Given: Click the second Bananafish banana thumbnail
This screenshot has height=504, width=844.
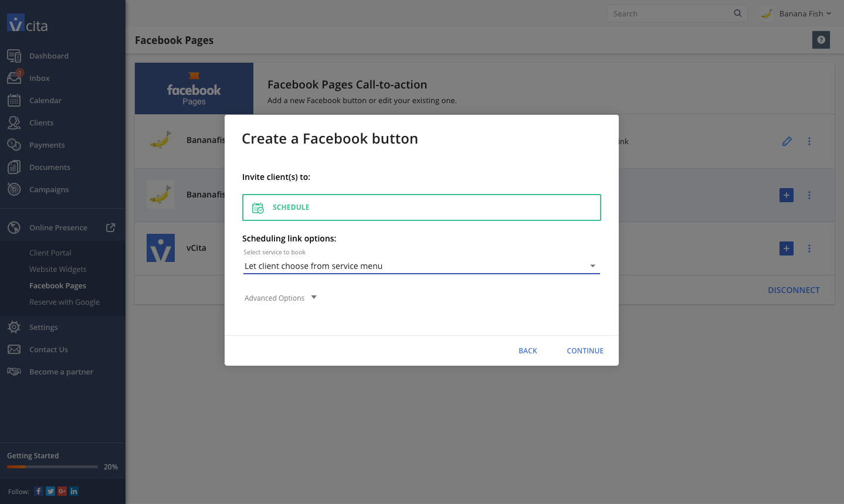Looking at the screenshot, I should point(161,195).
